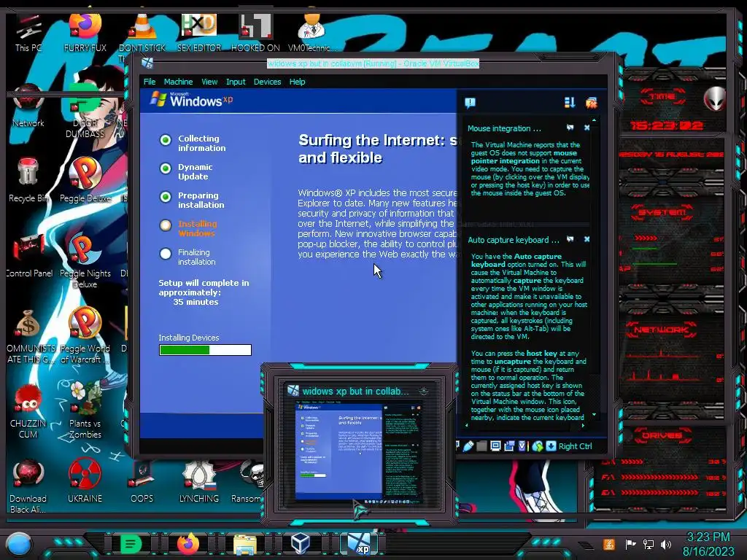Click the notification panel scroll-down arrow
The width and height of the screenshot is (747, 560).
click(x=594, y=415)
